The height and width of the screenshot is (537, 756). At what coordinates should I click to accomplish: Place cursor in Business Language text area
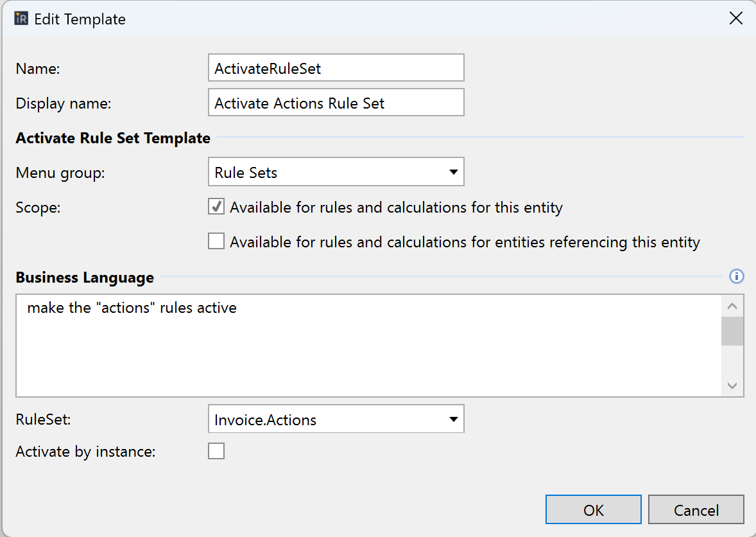(x=366, y=347)
